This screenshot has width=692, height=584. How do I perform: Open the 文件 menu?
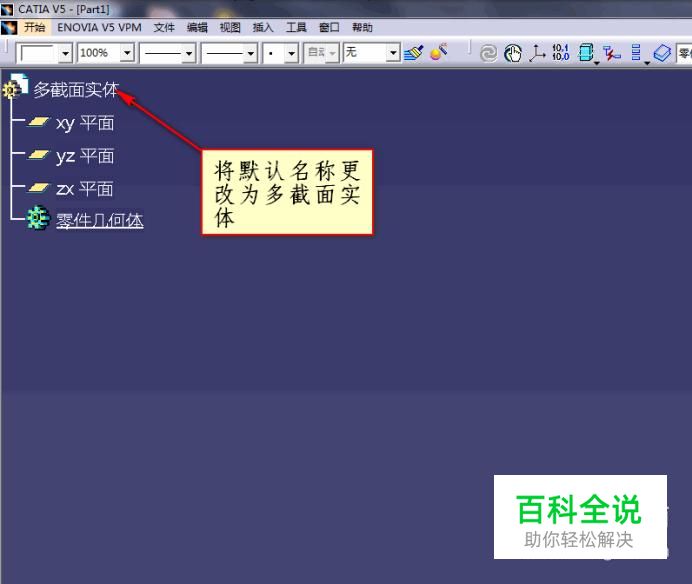(164, 27)
